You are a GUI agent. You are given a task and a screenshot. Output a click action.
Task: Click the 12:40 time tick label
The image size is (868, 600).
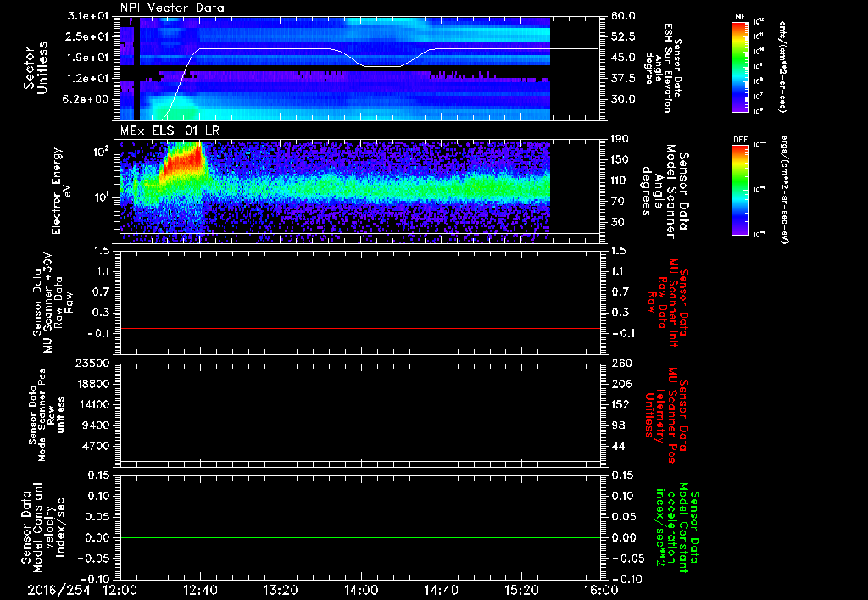point(200,591)
